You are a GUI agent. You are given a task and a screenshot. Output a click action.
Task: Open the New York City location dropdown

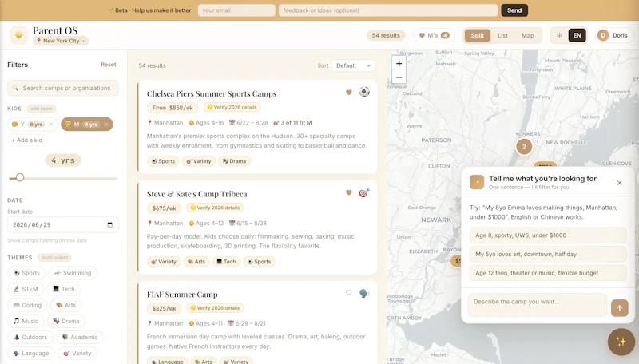(61, 41)
